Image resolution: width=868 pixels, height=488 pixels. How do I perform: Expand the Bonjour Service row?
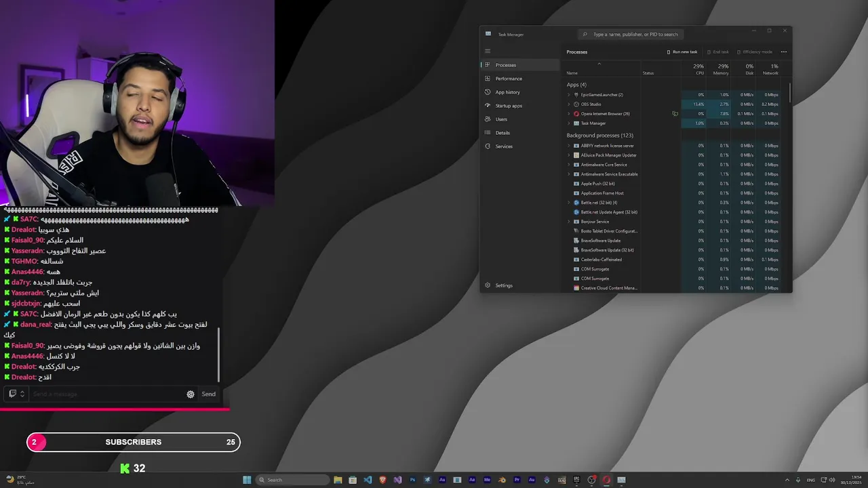click(569, 222)
